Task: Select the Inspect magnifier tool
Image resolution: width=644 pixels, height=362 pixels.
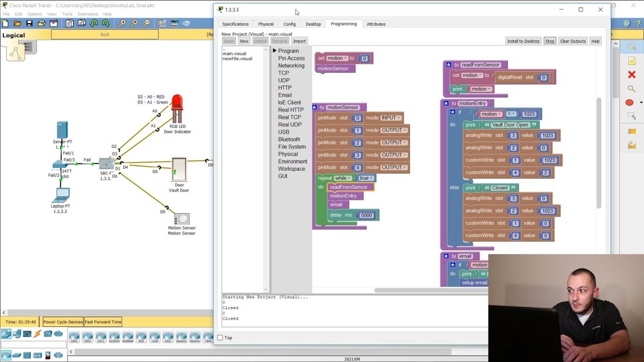Action: 632,88
